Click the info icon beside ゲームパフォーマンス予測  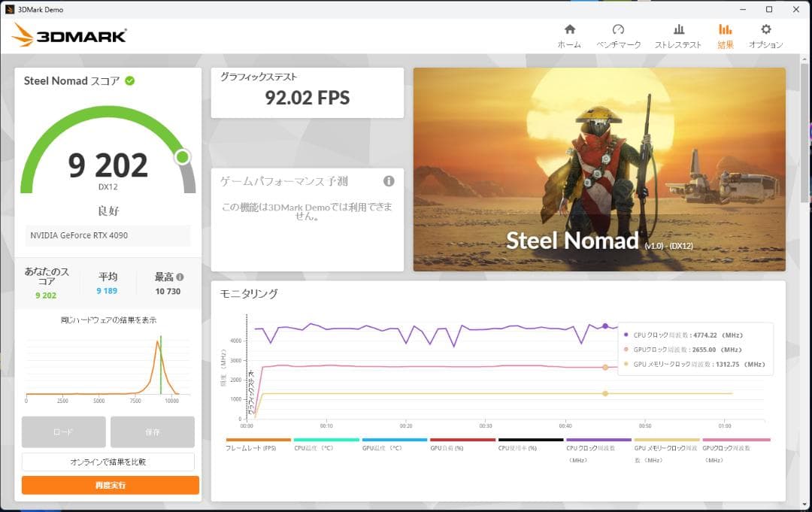(x=388, y=180)
